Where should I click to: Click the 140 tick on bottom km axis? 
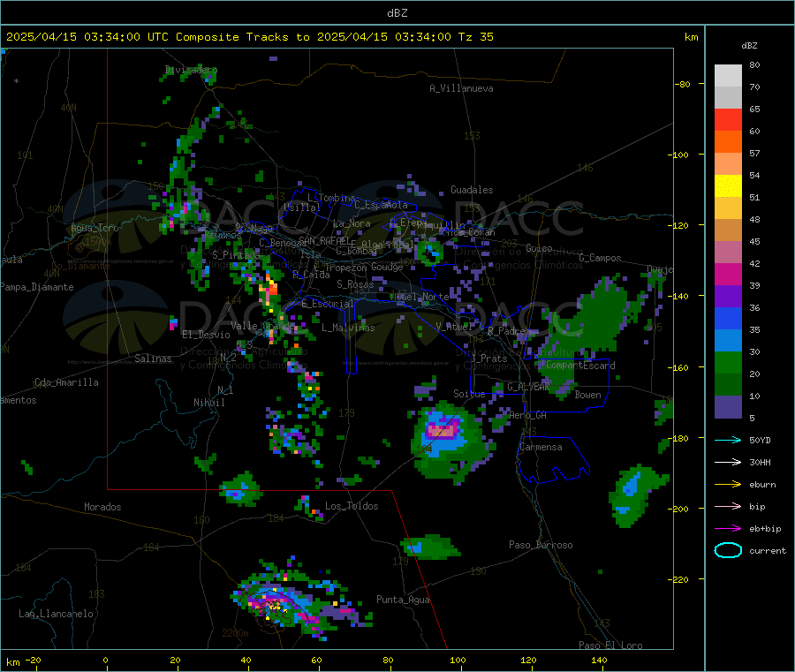coord(599,661)
